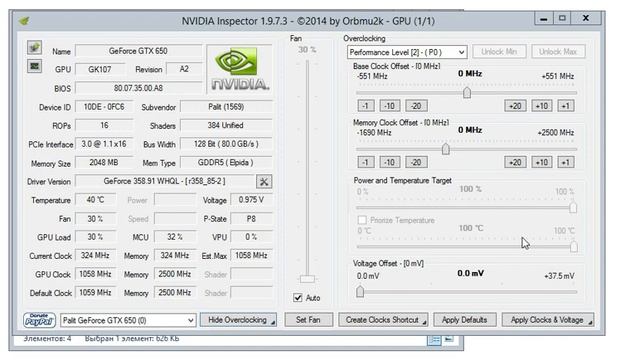Click Hide Overclocking button
Image resolution: width=640 pixels, height=360 pixels.
coord(238,320)
